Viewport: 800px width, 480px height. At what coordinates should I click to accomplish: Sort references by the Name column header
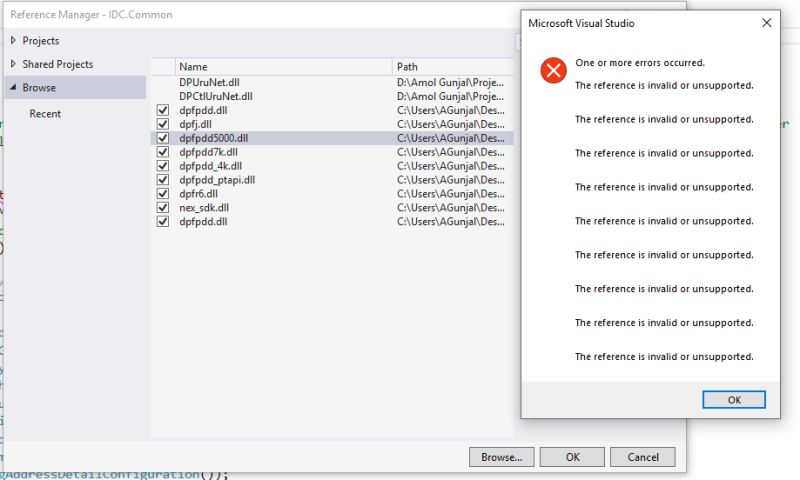283,67
